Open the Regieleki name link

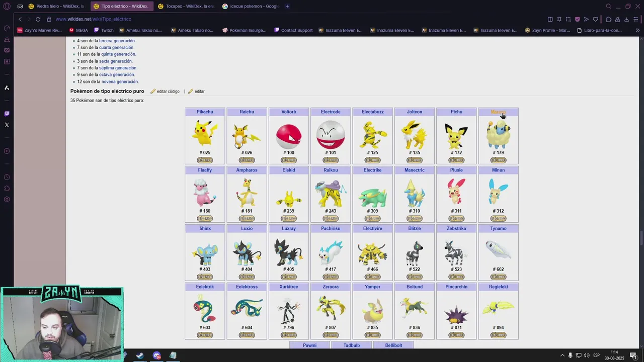(x=498, y=287)
